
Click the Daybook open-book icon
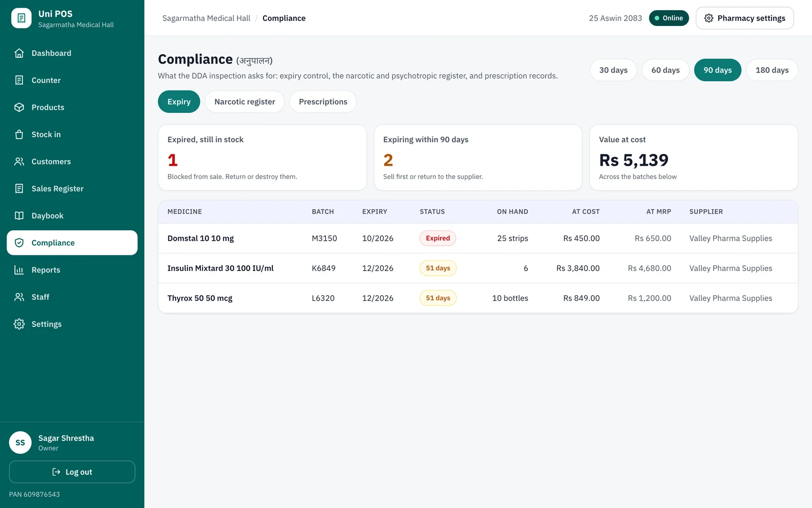point(19,216)
